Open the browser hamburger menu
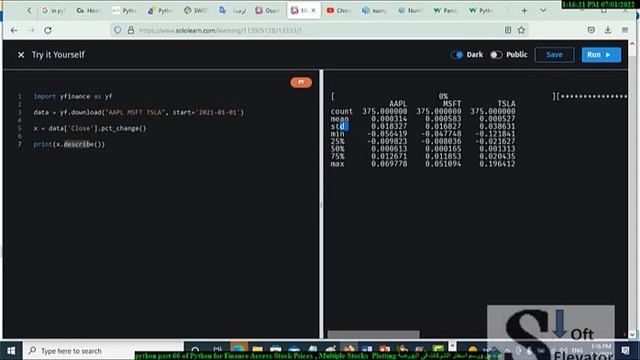This screenshot has width=640, height=360. [x=625, y=30]
